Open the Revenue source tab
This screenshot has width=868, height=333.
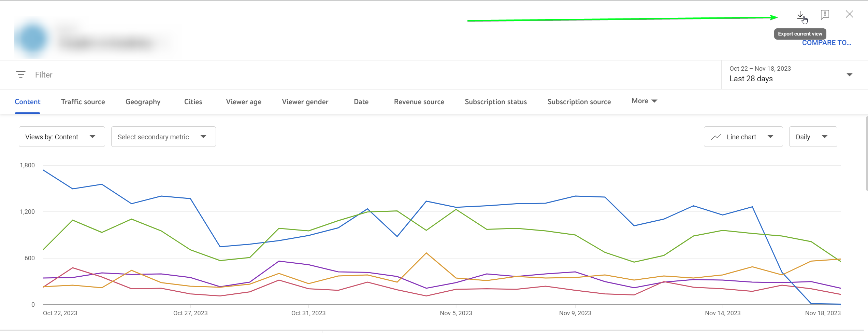419,102
